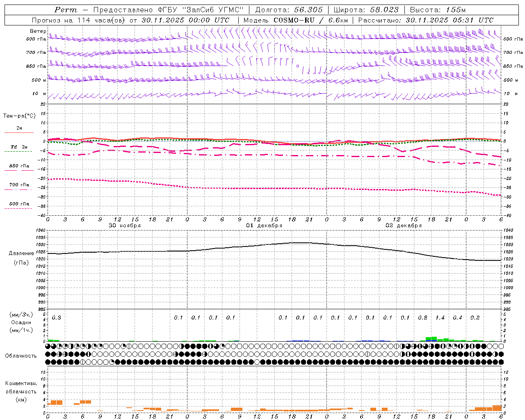This screenshot has height=420, width=525.
Task: Click the "Конвективн." convective label
Action: click(x=21, y=383)
